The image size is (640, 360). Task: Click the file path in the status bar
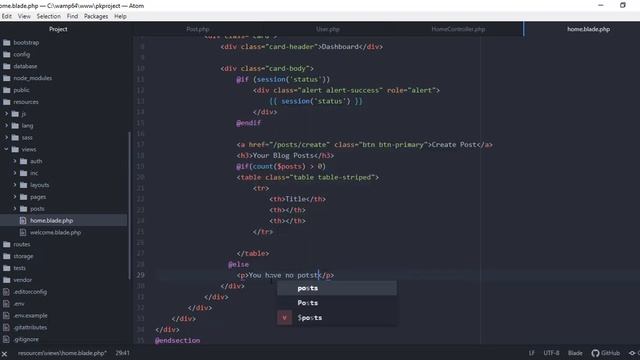pyautogui.click(x=62, y=353)
